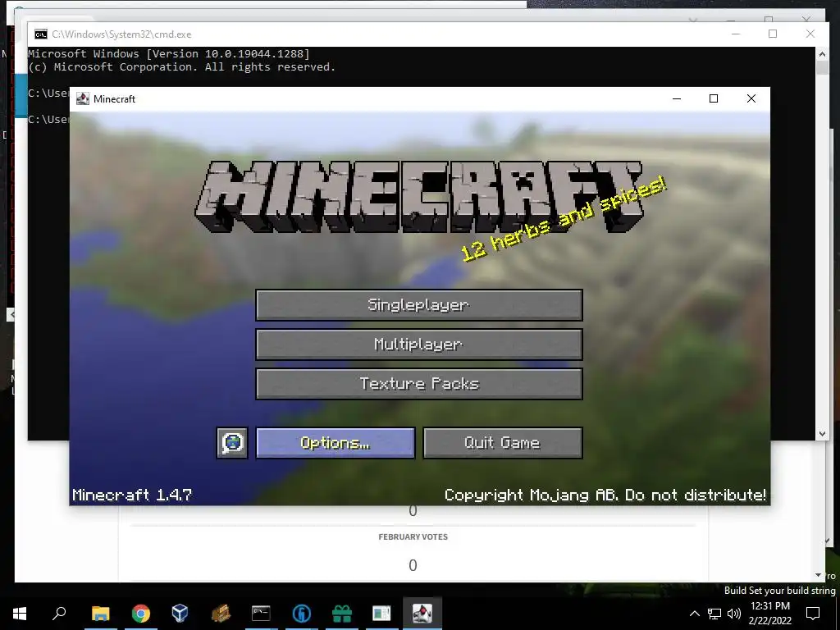Open the Singleplayer menu
The width and height of the screenshot is (840, 630).
click(x=419, y=305)
